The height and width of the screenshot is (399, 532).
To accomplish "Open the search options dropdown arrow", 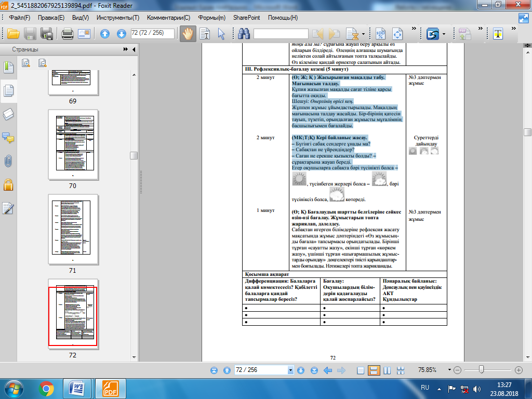I will [363, 34].
